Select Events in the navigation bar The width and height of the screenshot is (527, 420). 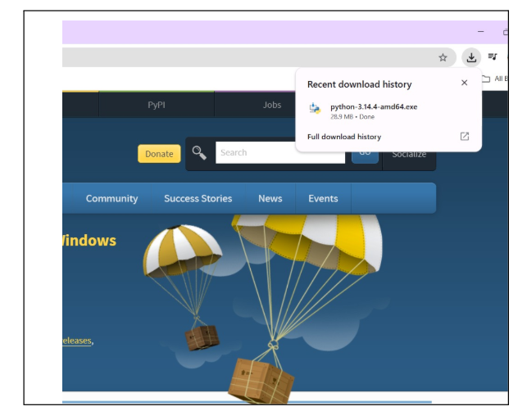(323, 199)
